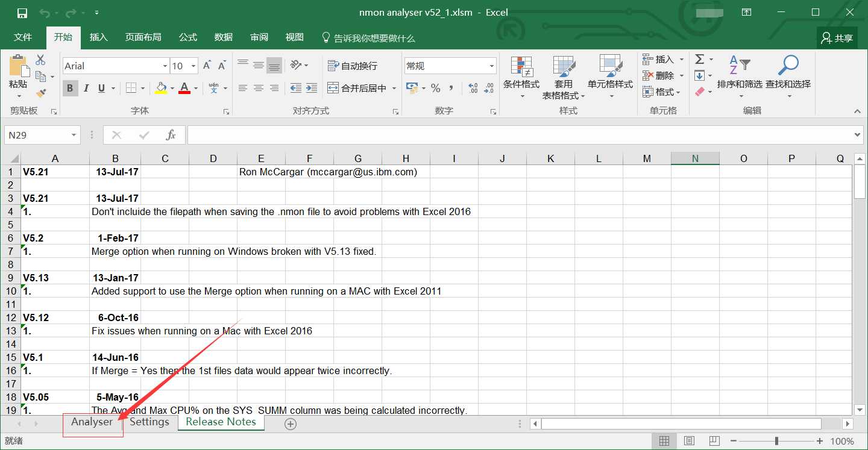
Task: Decrease indent in alignment group
Action: click(295, 88)
